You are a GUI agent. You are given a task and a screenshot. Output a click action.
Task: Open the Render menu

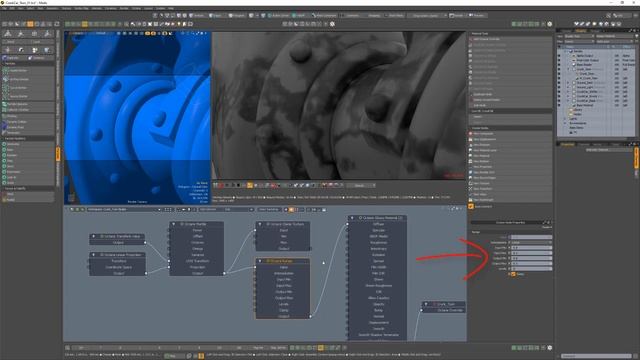(124, 8)
